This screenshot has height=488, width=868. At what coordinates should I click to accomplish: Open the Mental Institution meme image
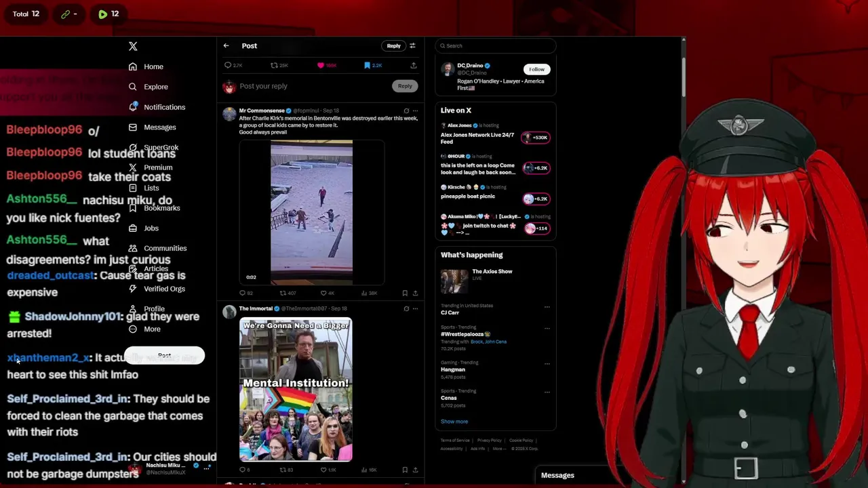point(296,390)
